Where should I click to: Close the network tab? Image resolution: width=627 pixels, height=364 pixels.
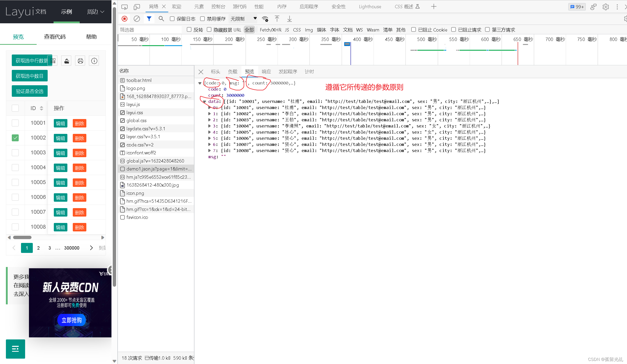click(164, 7)
